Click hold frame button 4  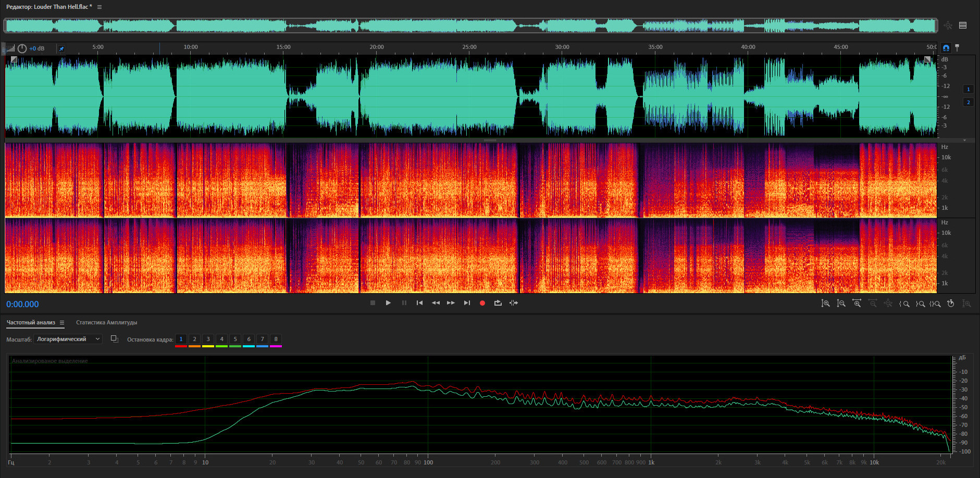221,339
